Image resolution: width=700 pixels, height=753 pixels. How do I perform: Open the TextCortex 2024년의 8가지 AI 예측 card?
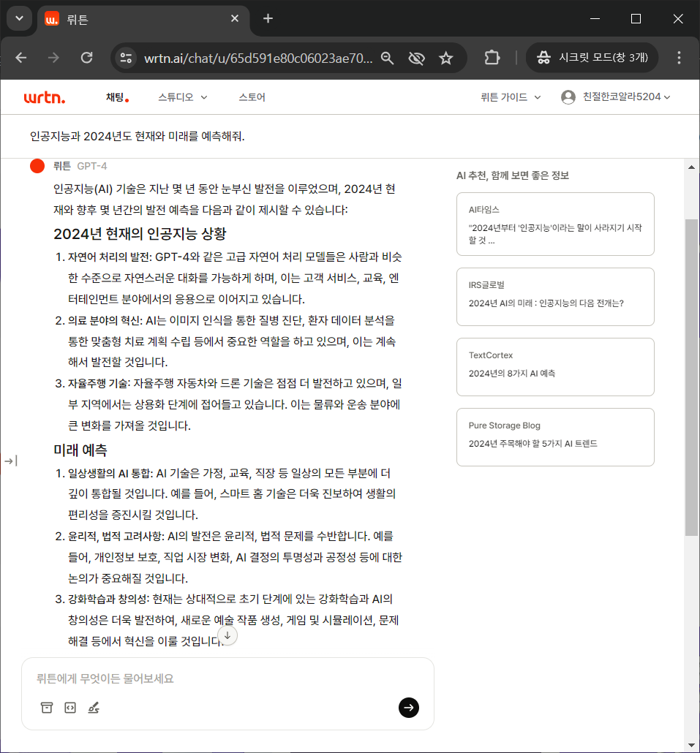555,367
